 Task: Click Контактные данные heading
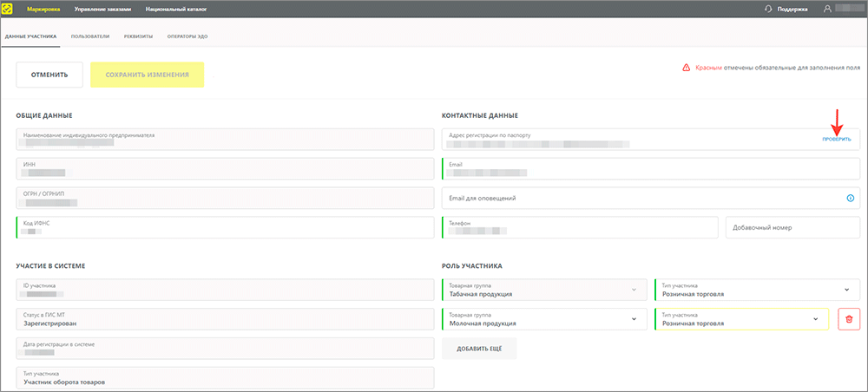click(x=479, y=115)
